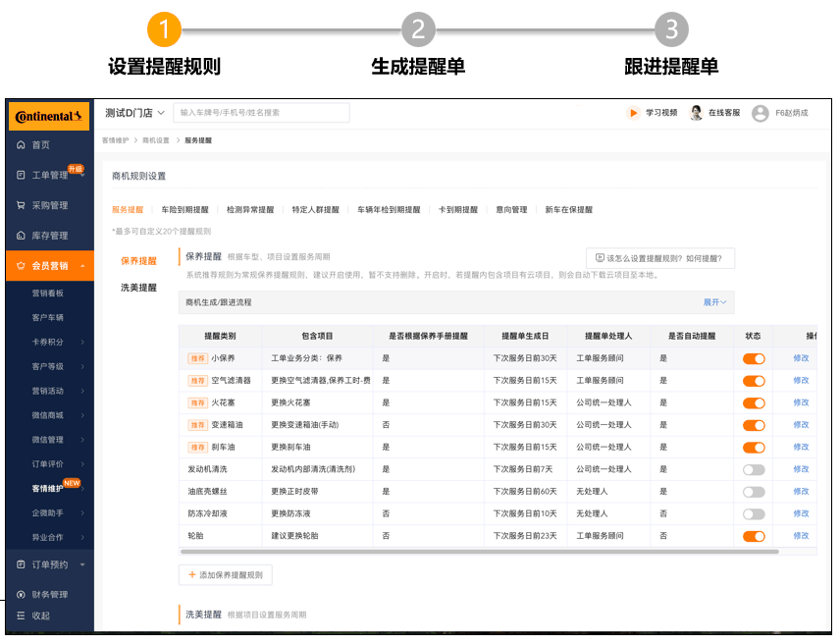This screenshot has height=642, width=840.
Task: Expand the 订单预约 menu arrow
Action: (82, 564)
